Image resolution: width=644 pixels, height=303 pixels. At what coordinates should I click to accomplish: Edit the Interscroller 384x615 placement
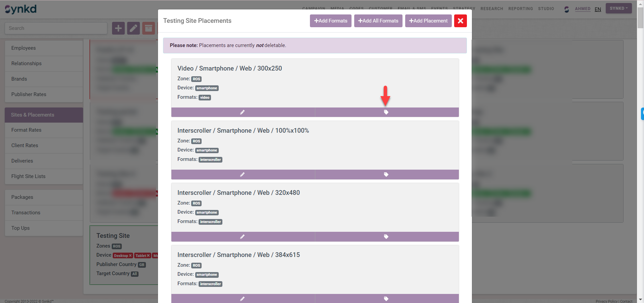click(x=243, y=299)
